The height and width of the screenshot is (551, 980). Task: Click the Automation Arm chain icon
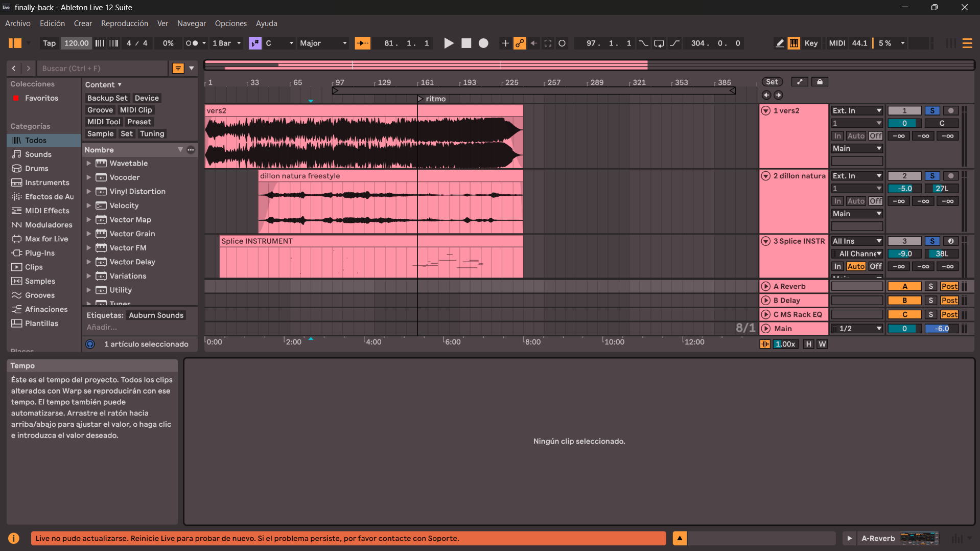tap(520, 43)
